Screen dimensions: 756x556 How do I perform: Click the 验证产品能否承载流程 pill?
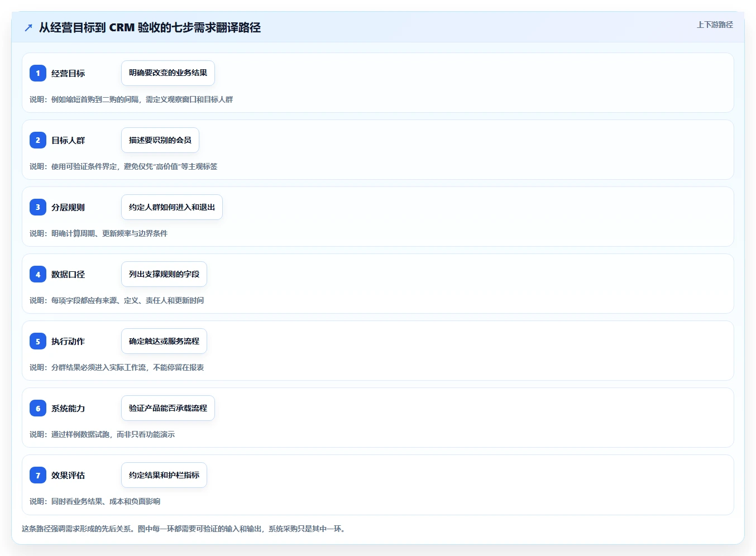click(168, 408)
